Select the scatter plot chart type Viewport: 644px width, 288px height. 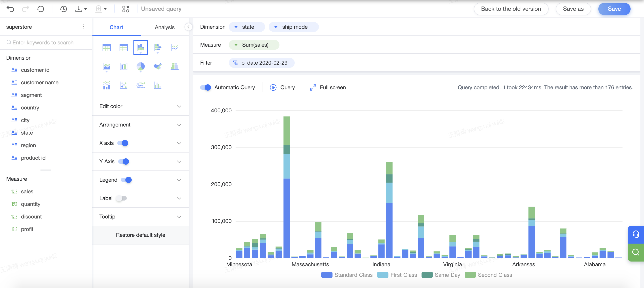click(x=124, y=85)
